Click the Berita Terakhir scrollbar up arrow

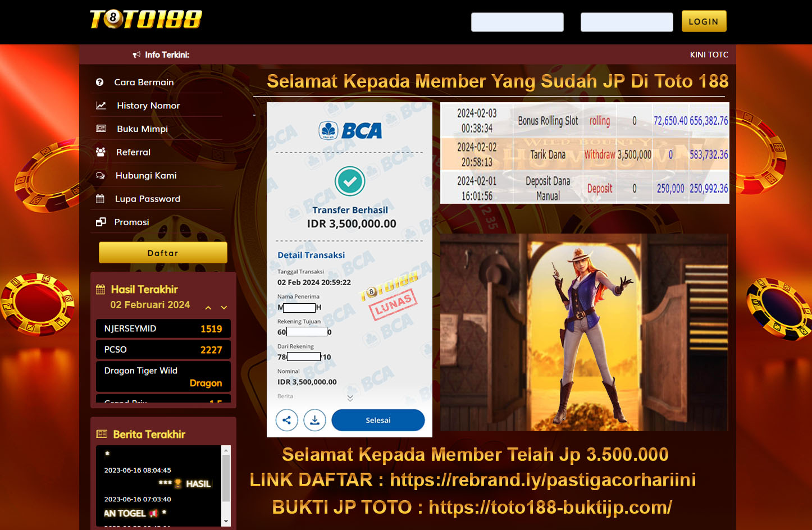pyautogui.click(x=226, y=450)
